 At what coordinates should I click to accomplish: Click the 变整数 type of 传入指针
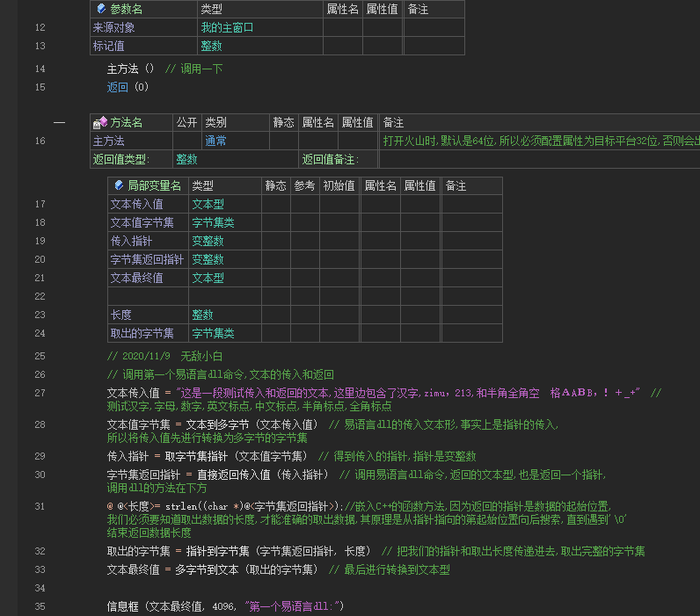pos(208,242)
